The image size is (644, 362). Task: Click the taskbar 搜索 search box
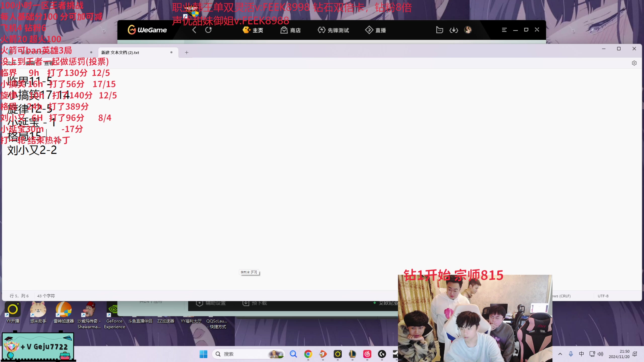pyautogui.click(x=249, y=354)
